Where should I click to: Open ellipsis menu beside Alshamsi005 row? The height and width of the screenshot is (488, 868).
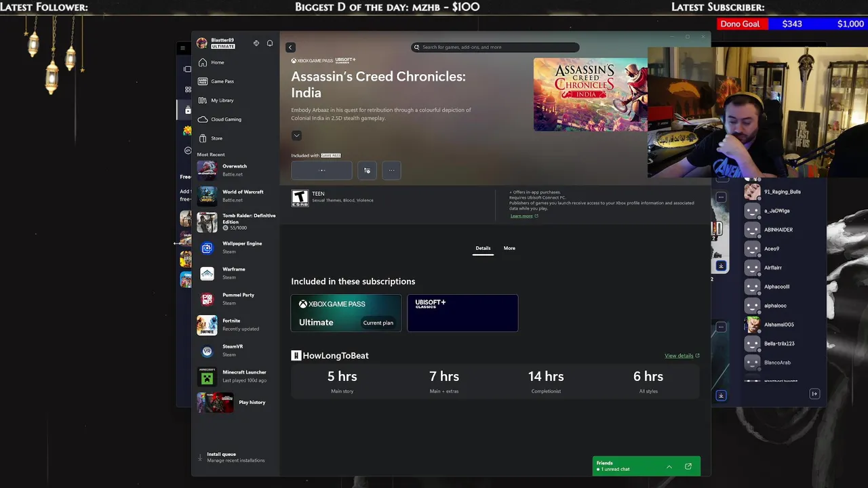click(721, 327)
